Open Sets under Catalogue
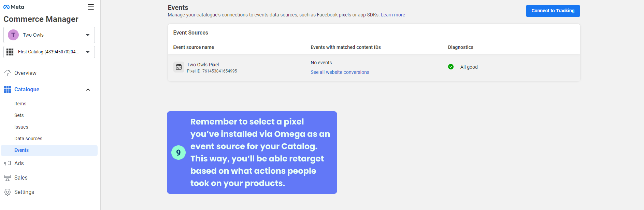644x210 pixels. tap(19, 115)
